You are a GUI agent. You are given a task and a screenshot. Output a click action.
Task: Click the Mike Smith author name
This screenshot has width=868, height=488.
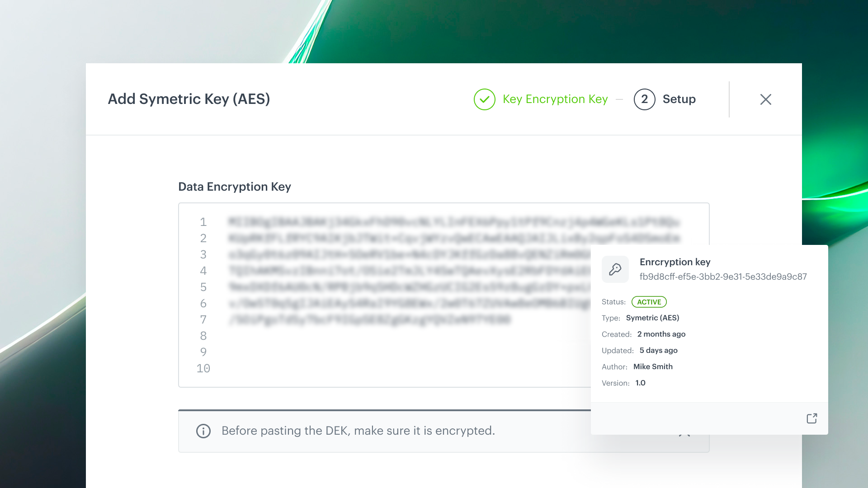pos(653,366)
